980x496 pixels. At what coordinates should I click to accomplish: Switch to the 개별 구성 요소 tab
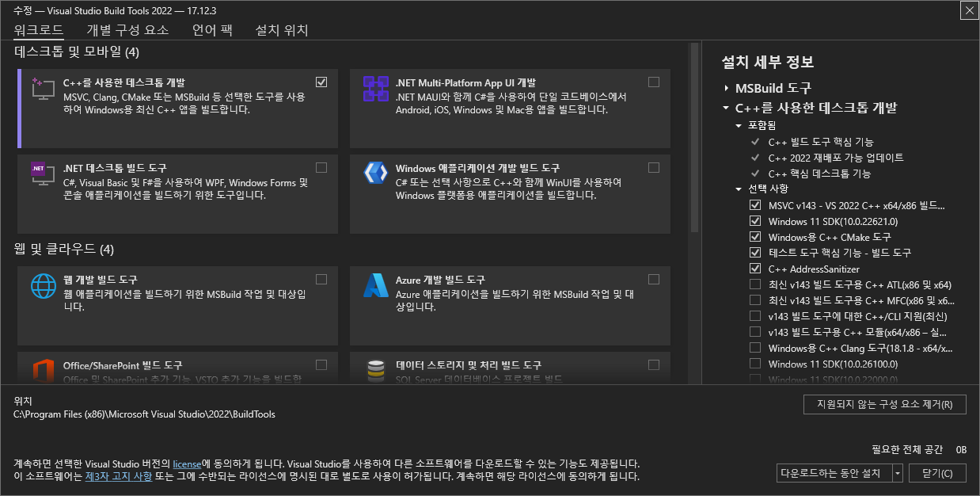coord(127,30)
